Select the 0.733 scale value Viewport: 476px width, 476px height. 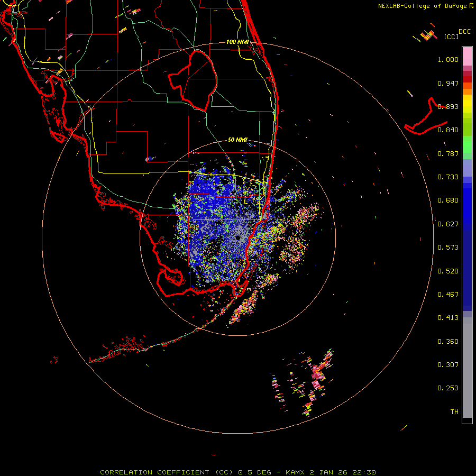pyautogui.click(x=448, y=177)
